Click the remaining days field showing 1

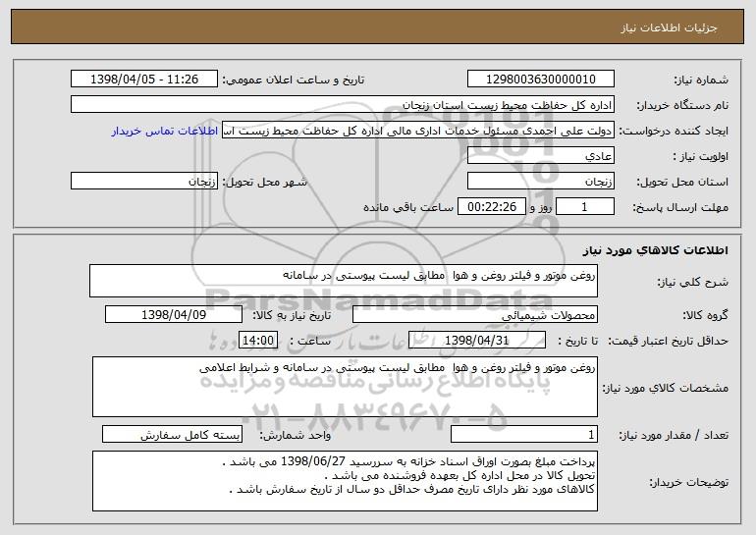(585, 207)
